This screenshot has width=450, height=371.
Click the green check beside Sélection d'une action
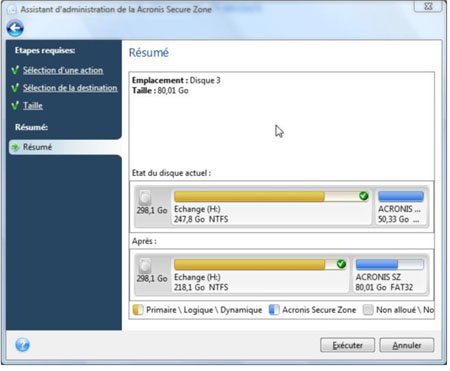coord(15,70)
